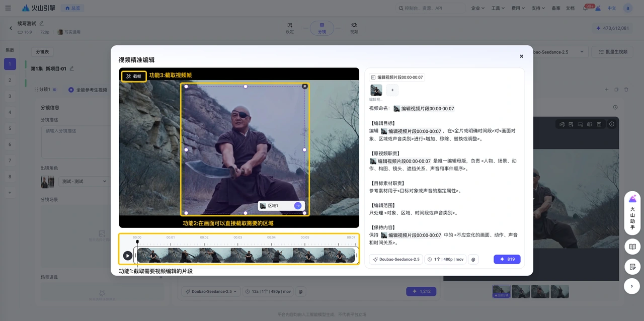This screenshot has width=644, height=321.
Task: Focus the search box 控制台、资源、API
Action: point(430,8)
